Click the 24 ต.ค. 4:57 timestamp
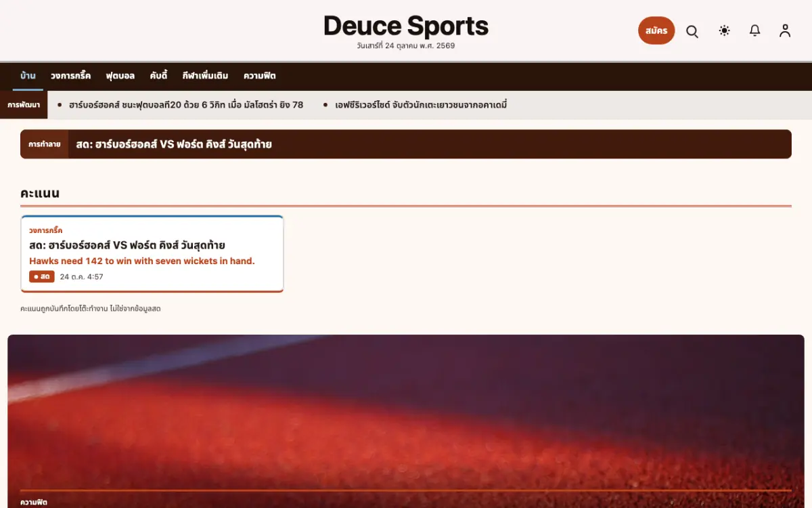The height and width of the screenshot is (508, 812). coord(82,276)
